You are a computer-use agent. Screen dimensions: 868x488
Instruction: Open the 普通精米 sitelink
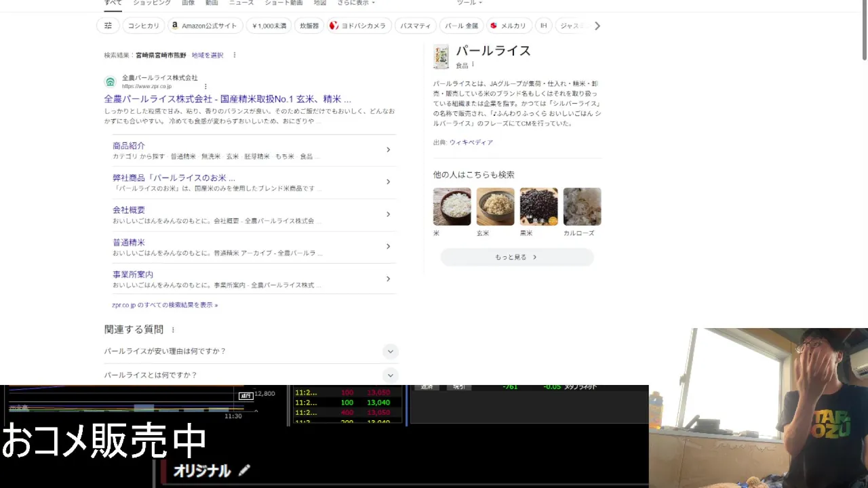[x=129, y=242]
